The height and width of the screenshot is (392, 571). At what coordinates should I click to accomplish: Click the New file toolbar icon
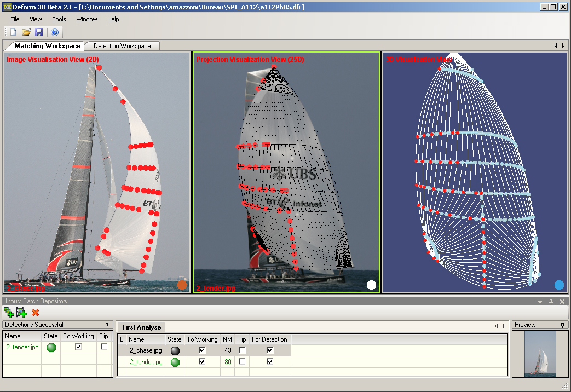(14, 33)
